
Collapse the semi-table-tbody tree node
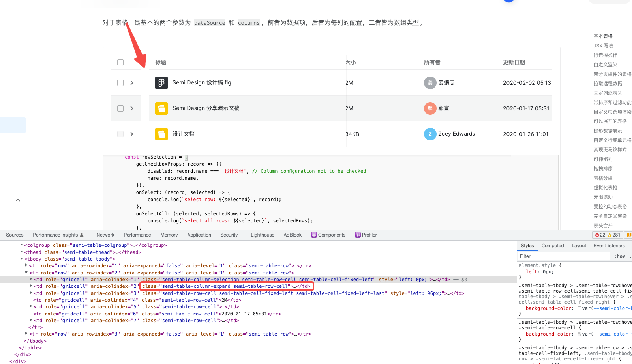[x=21, y=259]
